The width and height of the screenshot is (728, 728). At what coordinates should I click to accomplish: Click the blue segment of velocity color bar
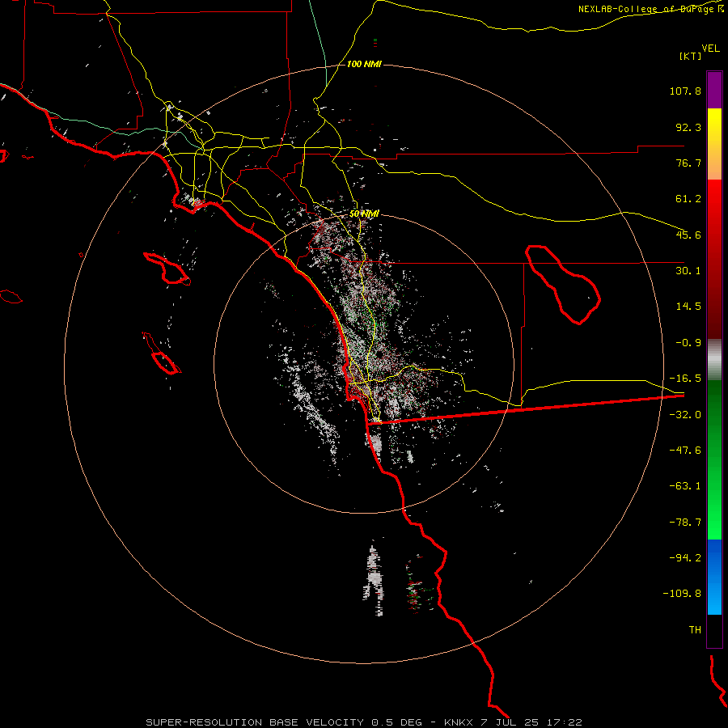pyautogui.click(x=714, y=577)
